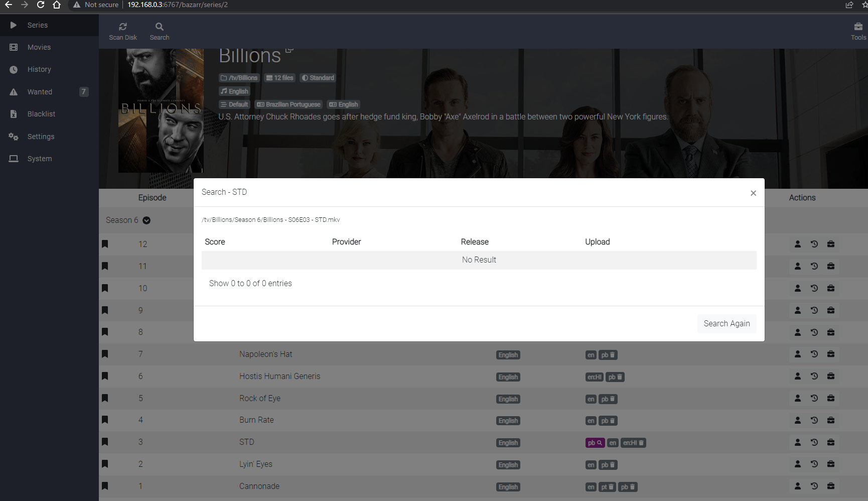
Task: Open manual search for STD episode
Action: 798,442
